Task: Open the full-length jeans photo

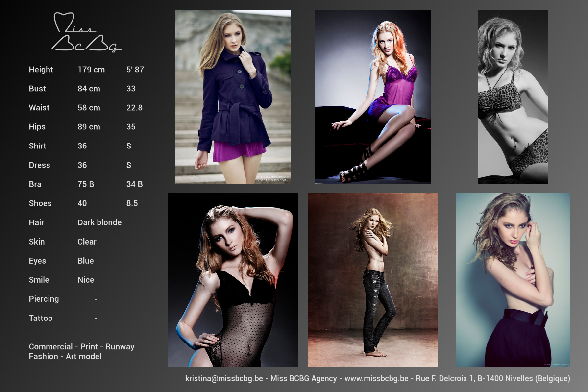Action: pyautogui.click(x=373, y=280)
